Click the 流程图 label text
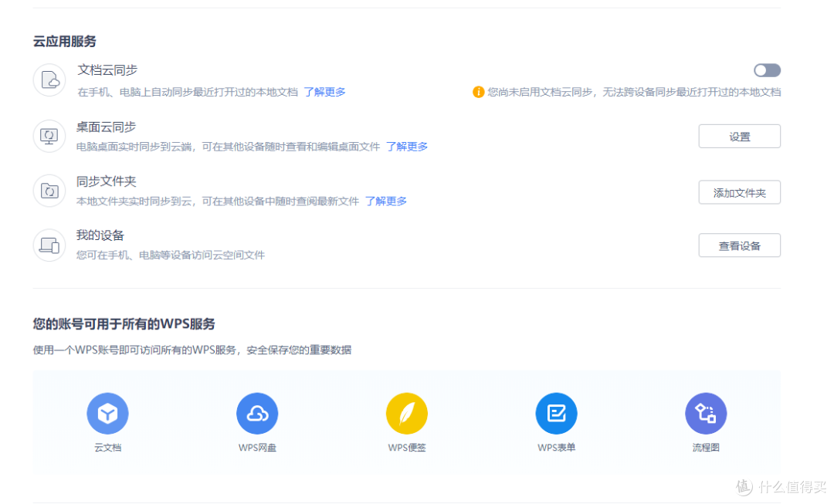 pyautogui.click(x=706, y=448)
